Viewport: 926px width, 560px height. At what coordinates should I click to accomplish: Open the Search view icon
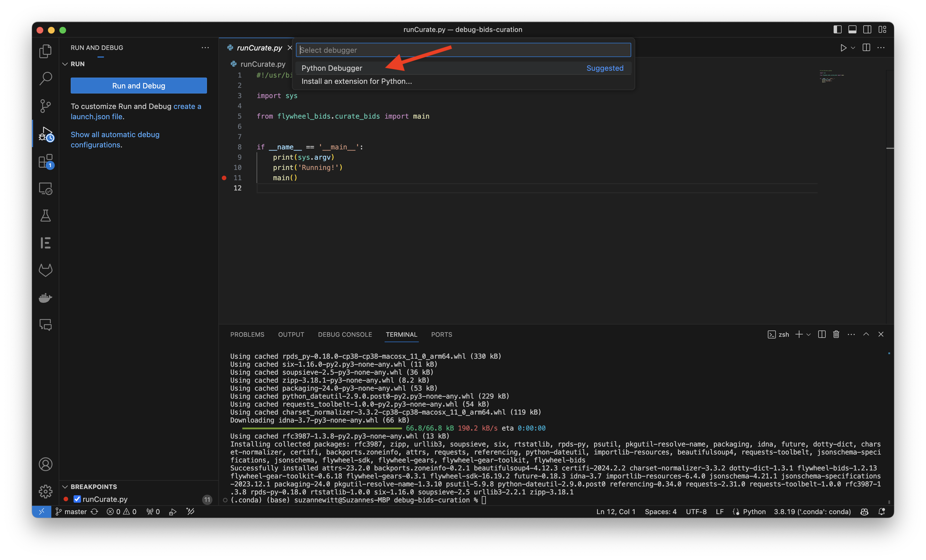46,78
